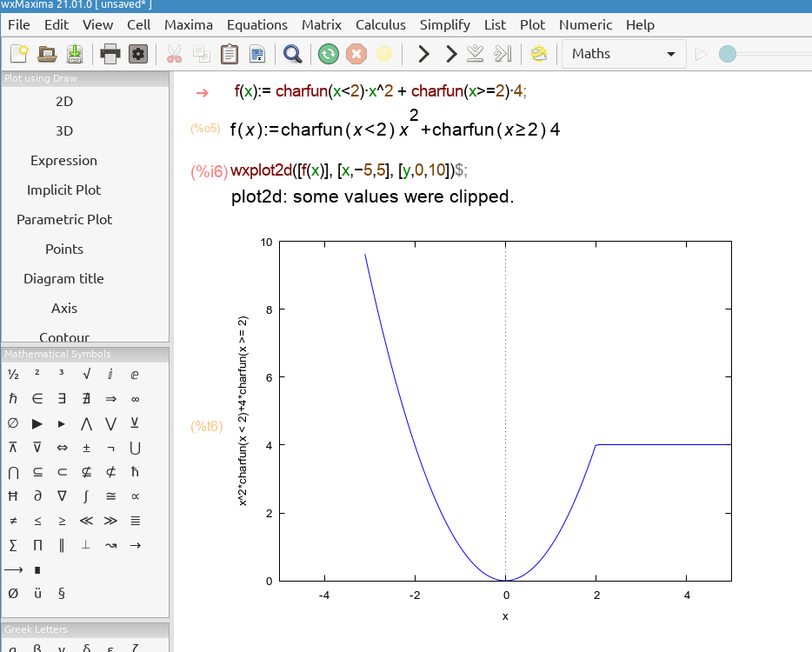The image size is (812, 652).
Task: Interrupt the current computation
Action: click(x=356, y=54)
